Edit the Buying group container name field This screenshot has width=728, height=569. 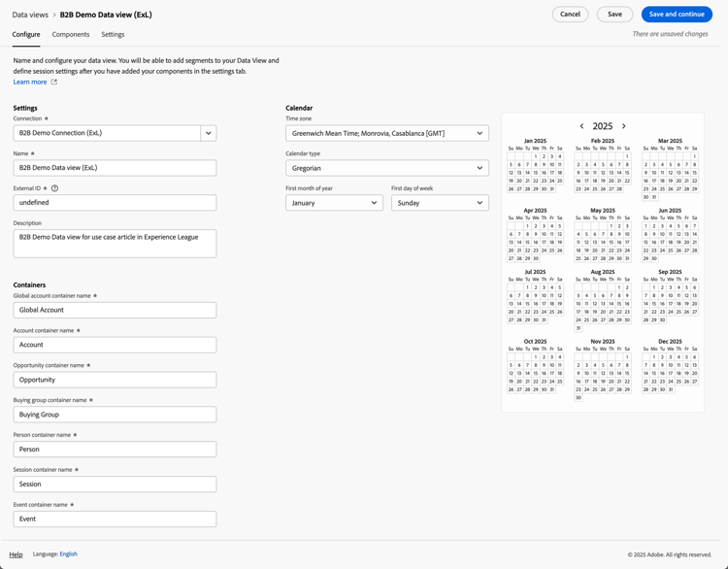[115, 415]
